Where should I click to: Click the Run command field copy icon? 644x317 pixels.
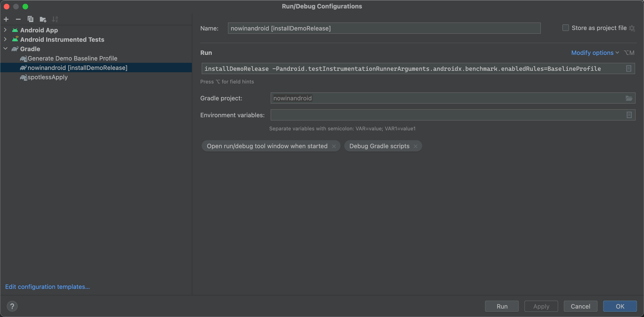click(629, 68)
